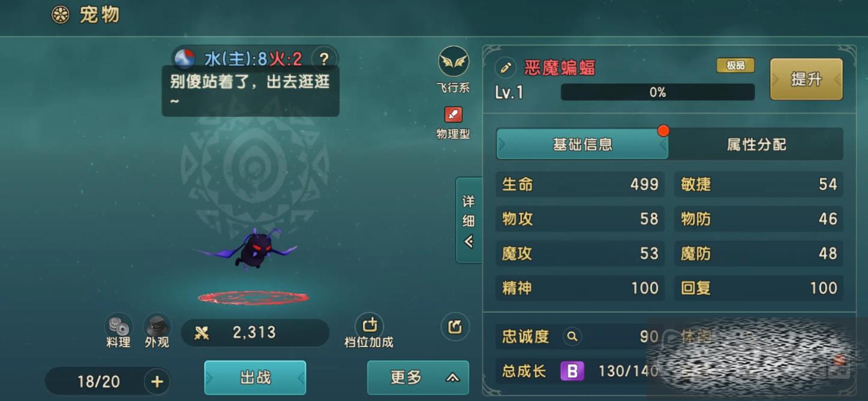This screenshot has width=868, height=401.
Task: Select the 基础信息 tab
Action: (x=582, y=144)
